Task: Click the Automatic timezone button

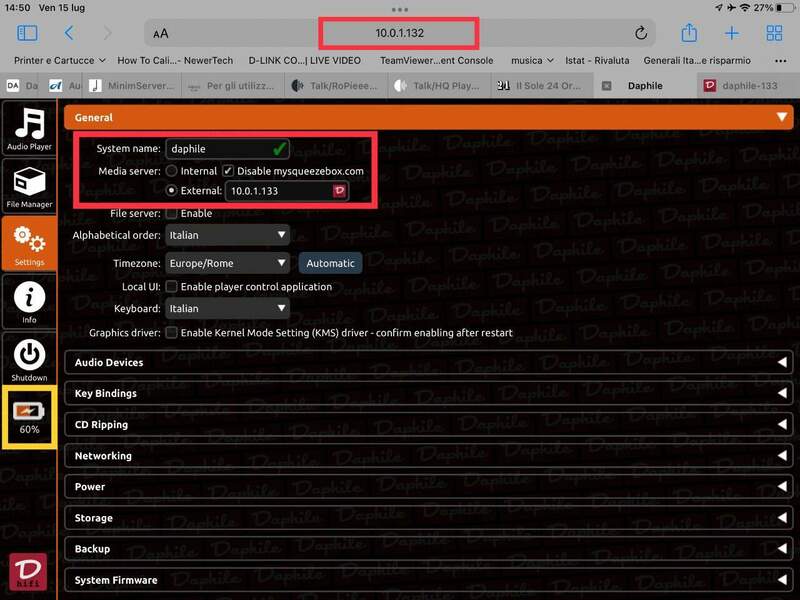Action: click(x=330, y=263)
